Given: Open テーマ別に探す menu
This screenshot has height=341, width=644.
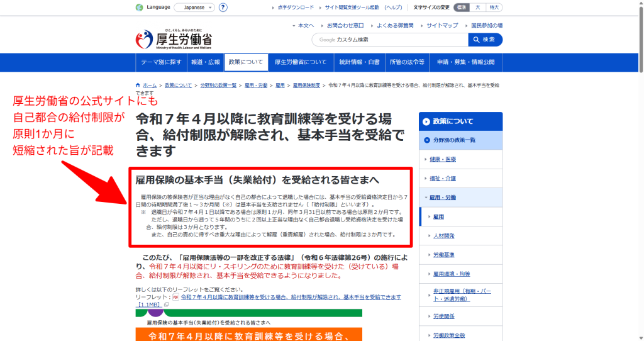Looking at the screenshot, I should tap(161, 62).
